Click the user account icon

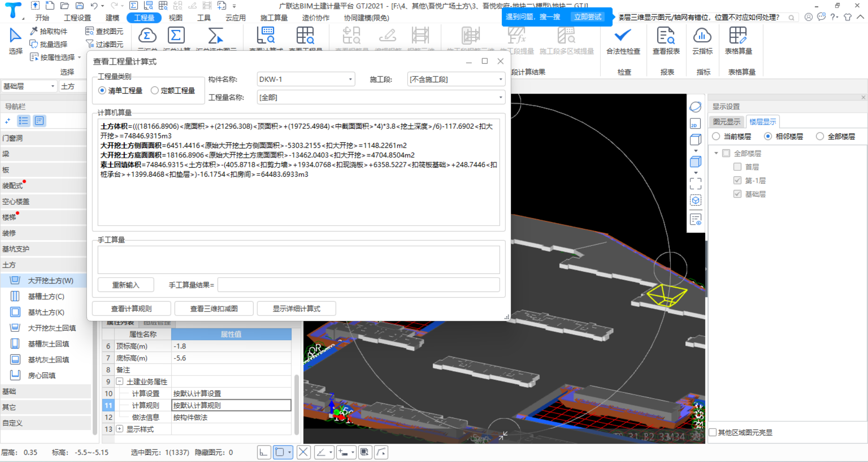coord(808,17)
